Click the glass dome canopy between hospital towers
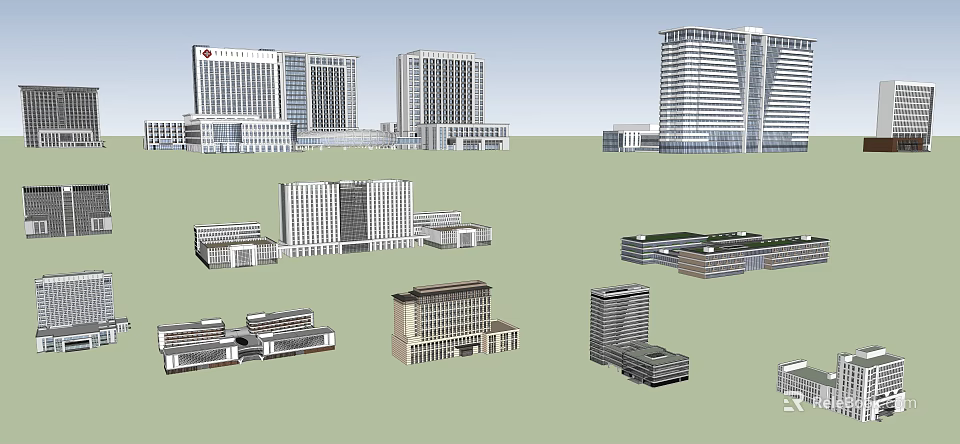This screenshot has height=444, width=960. pyautogui.click(x=347, y=139)
